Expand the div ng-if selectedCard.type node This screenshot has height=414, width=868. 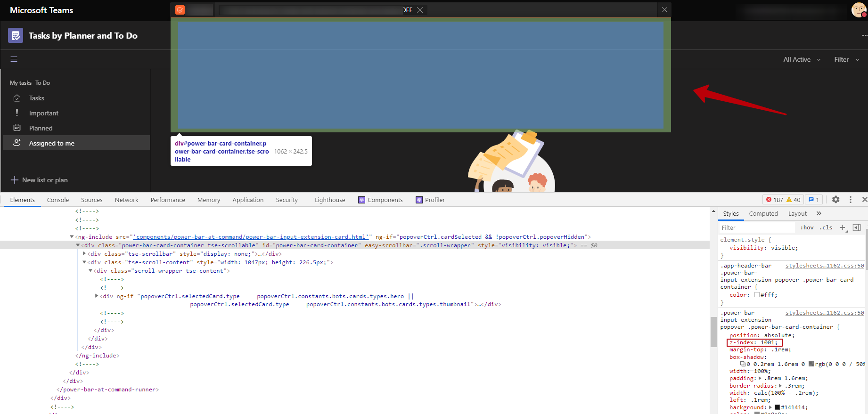coord(97,296)
